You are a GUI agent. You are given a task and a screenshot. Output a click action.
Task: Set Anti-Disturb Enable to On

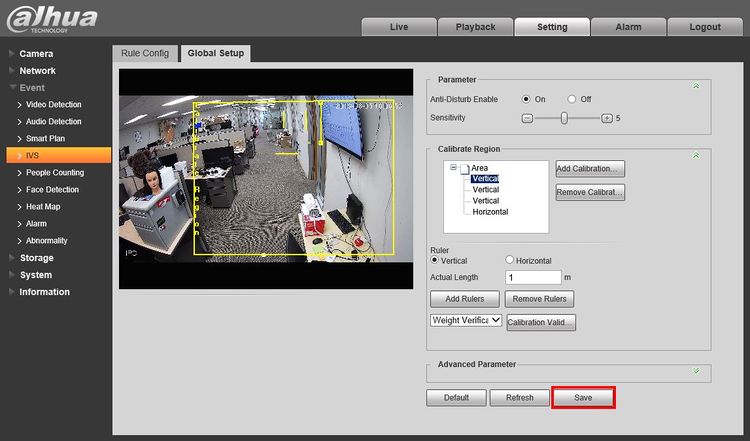tap(526, 99)
